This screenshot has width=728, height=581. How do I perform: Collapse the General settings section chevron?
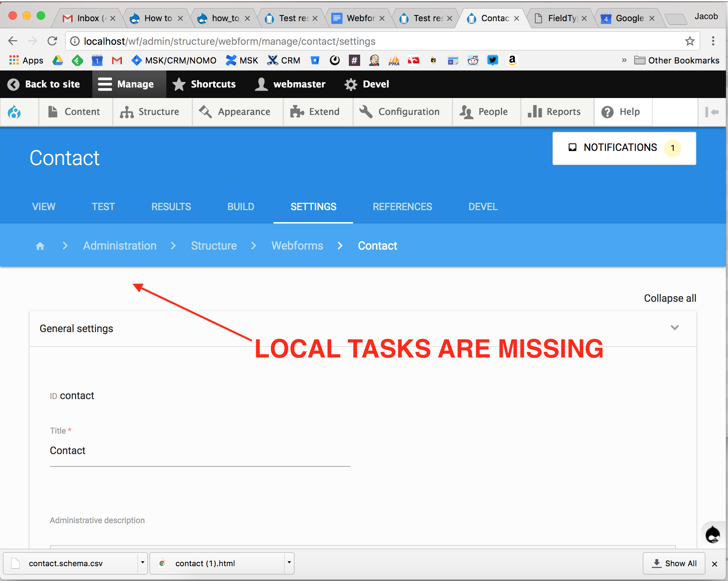pos(675,328)
